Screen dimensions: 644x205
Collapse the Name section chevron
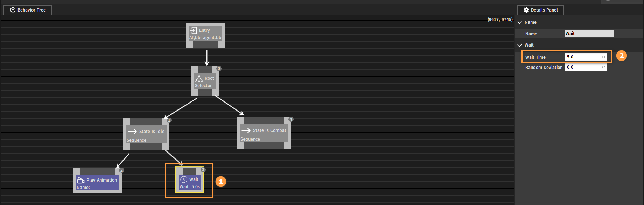coord(520,22)
